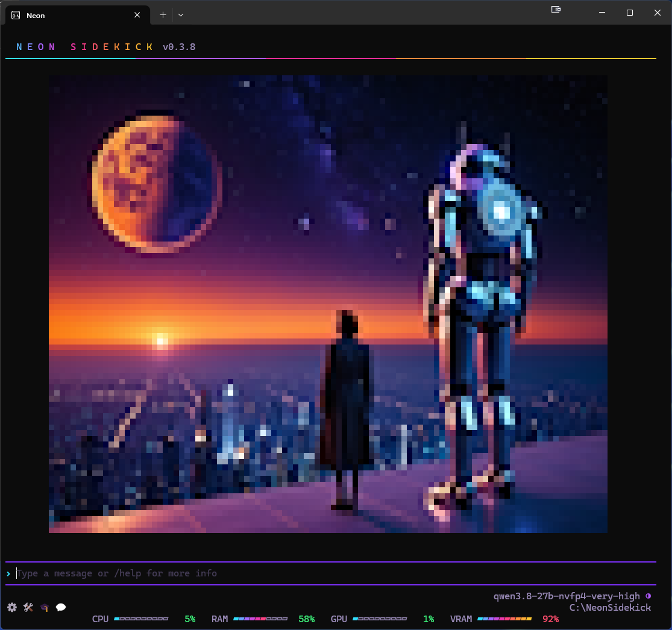Click the terminal icon on the Neon tab
This screenshot has width=672, height=630.
point(16,16)
